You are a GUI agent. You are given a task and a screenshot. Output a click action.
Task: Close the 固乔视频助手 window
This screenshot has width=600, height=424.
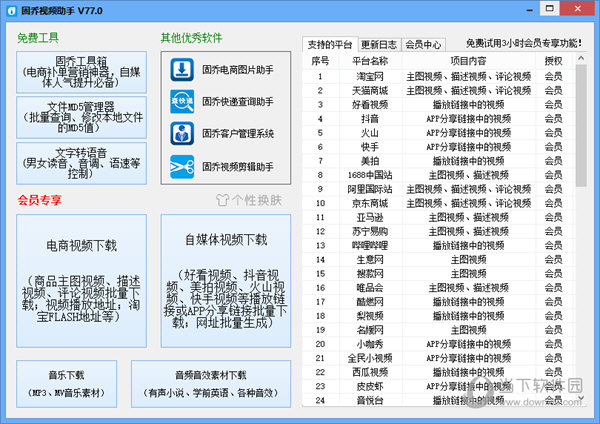tap(578, 8)
